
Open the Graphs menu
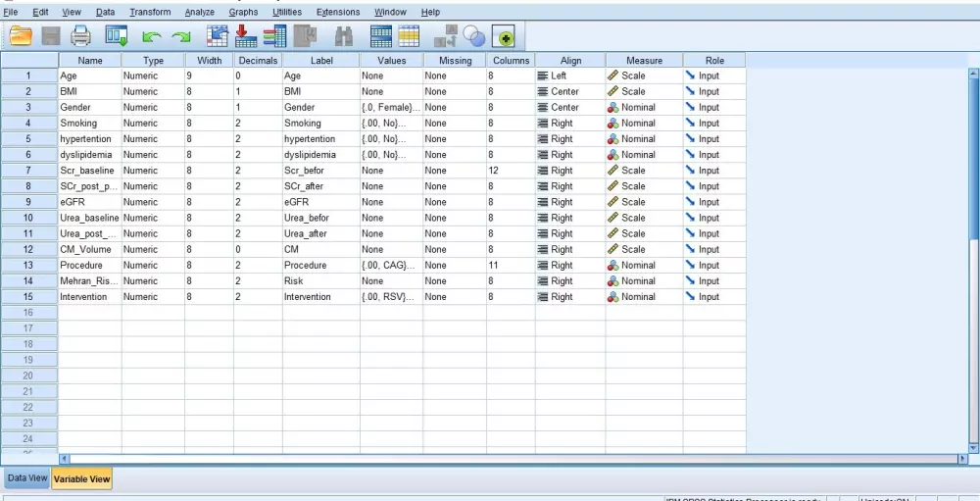click(243, 12)
